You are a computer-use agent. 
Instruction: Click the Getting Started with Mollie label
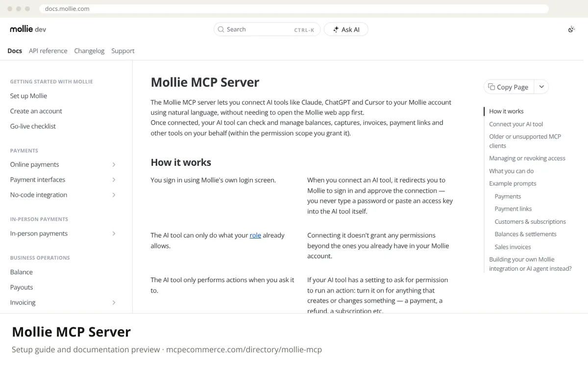(x=51, y=81)
